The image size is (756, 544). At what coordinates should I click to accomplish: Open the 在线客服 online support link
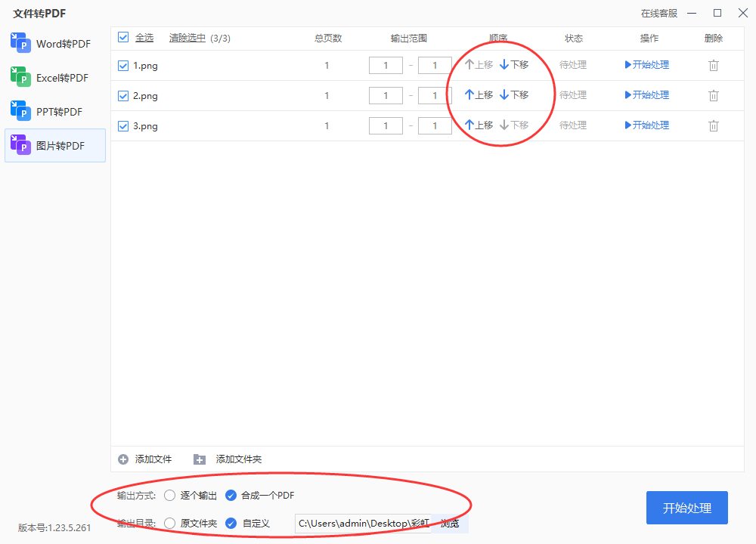coord(659,14)
